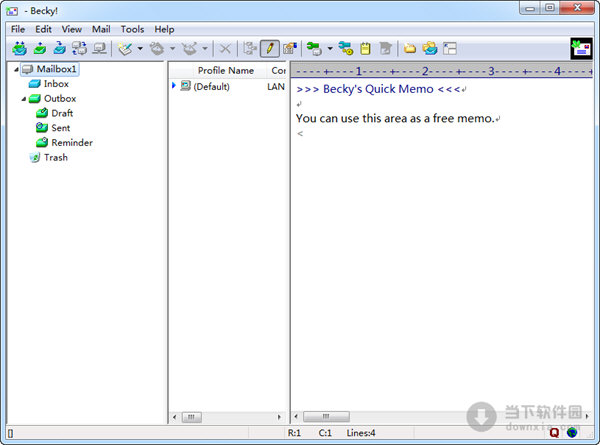The height and width of the screenshot is (445, 600).
Task: Open the View menu
Action: coord(72,29)
